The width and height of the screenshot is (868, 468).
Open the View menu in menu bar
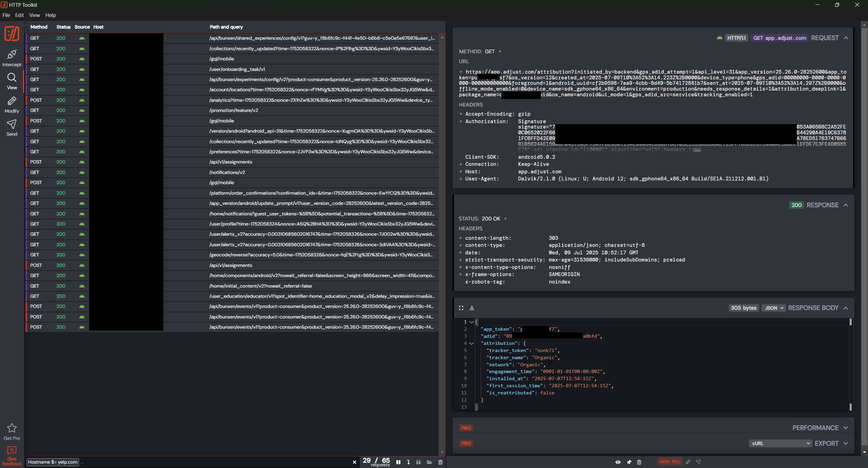coord(35,15)
